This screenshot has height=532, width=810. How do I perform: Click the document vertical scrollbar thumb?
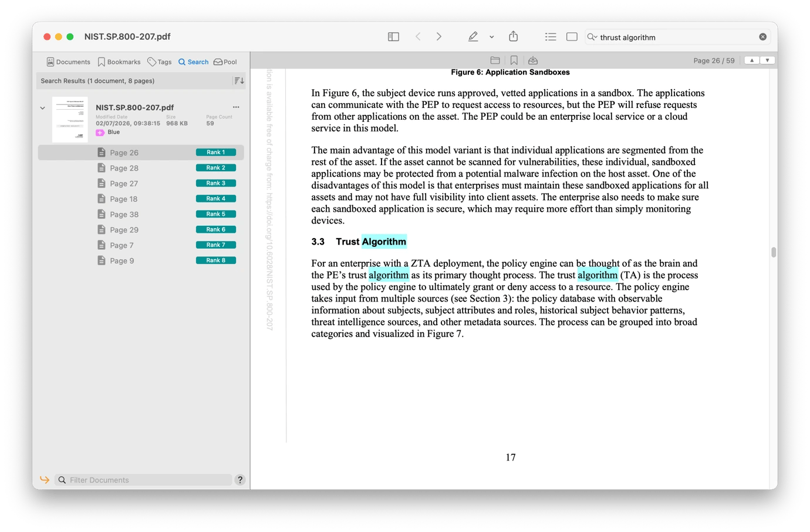point(774,252)
